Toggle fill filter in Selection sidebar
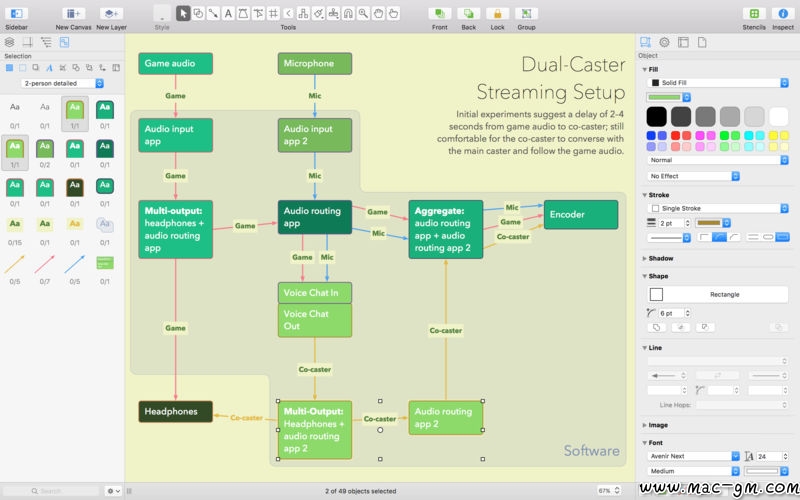Viewport: 800px width, 500px height. click(9, 68)
